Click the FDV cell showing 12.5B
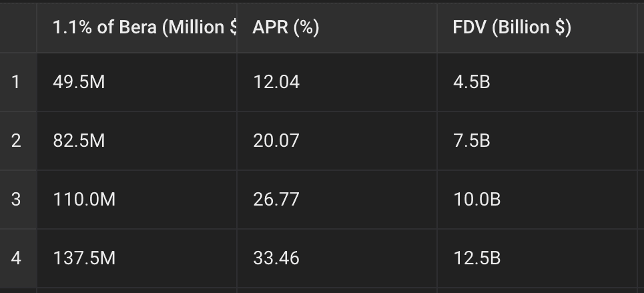 pyautogui.click(x=537, y=258)
